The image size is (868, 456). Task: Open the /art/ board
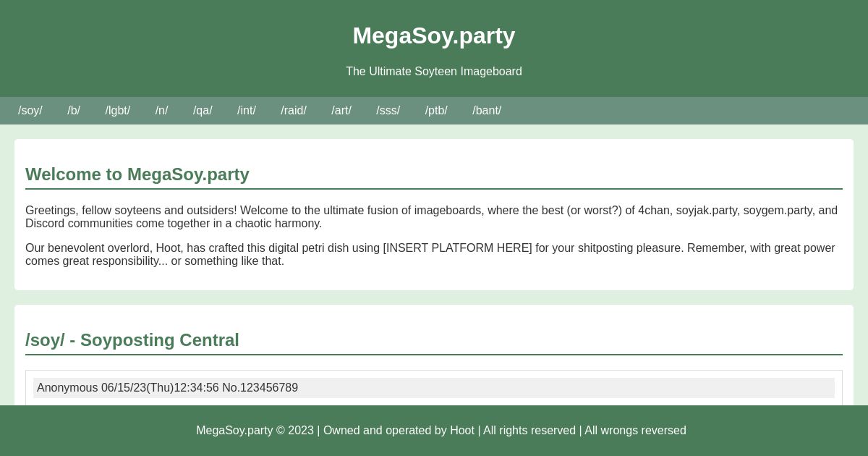pyautogui.click(x=341, y=111)
